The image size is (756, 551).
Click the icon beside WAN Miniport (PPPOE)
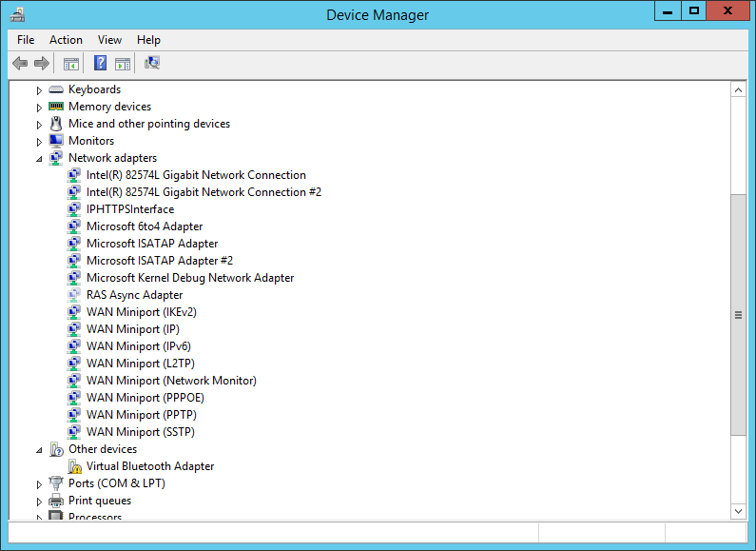click(74, 398)
